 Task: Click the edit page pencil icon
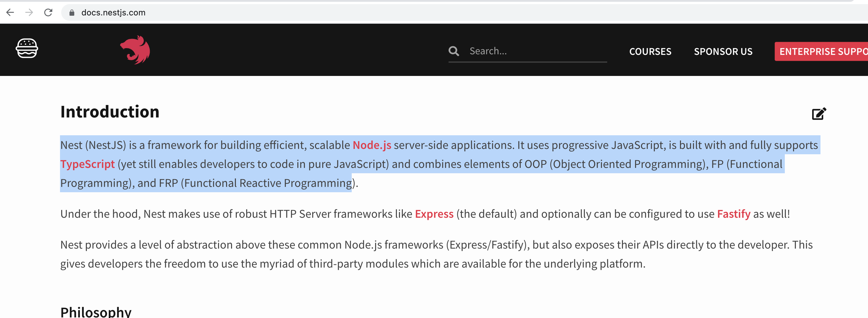coord(819,113)
